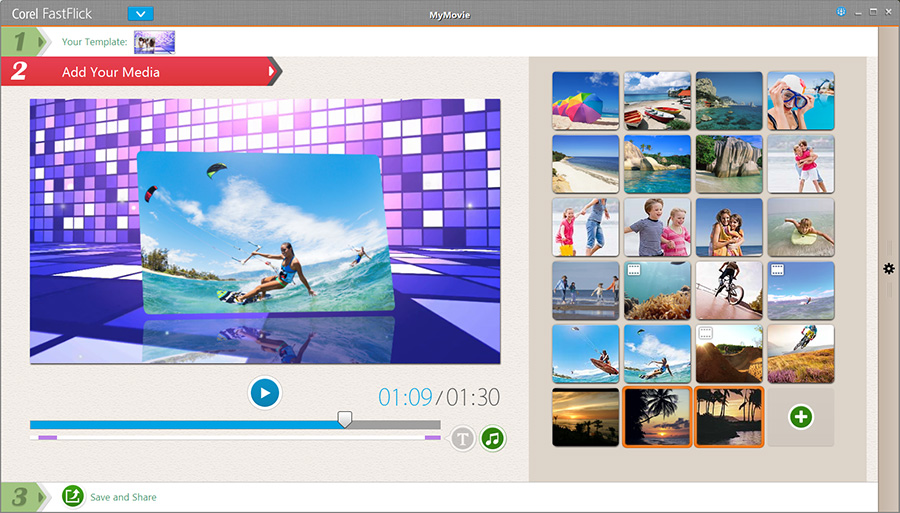Open the Corel FastFlick dropdown menu
Screen dimensions: 900x513
pos(141,14)
